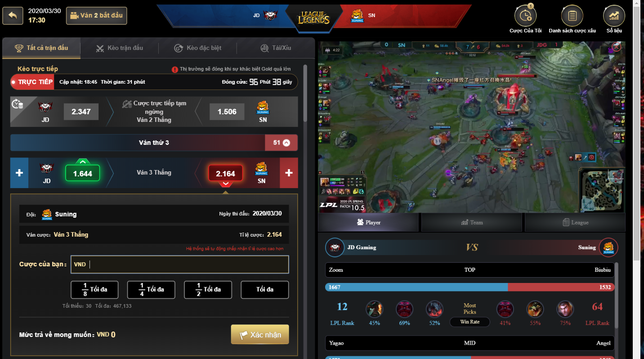The width and height of the screenshot is (644, 359).
Task: Open the Số liệu statistics icon
Action: pyautogui.click(x=614, y=16)
